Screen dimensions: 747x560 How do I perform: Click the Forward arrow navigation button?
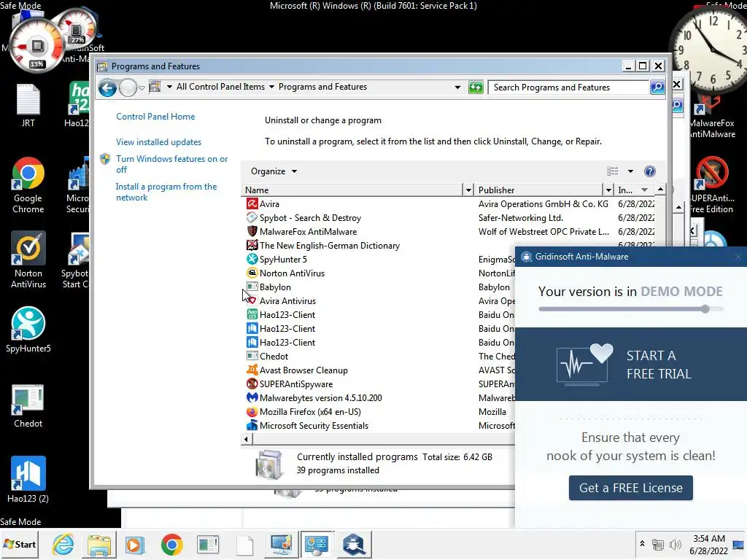point(128,87)
